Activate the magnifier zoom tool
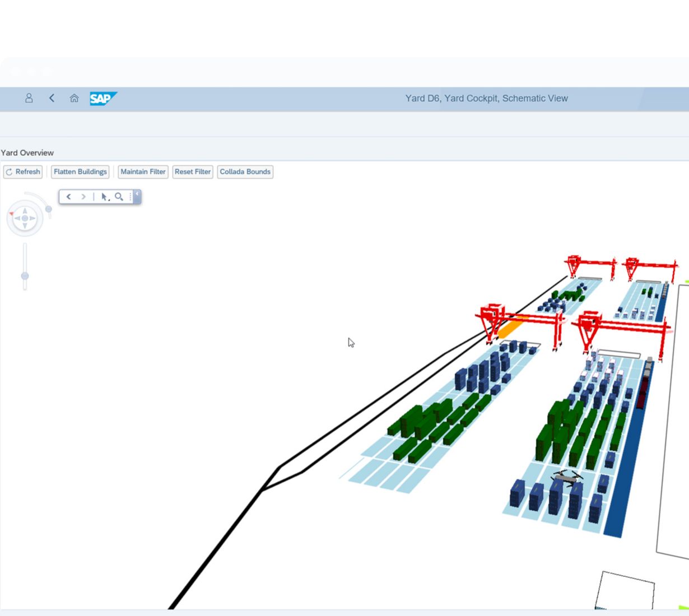This screenshot has width=689, height=616. [x=119, y=197]
